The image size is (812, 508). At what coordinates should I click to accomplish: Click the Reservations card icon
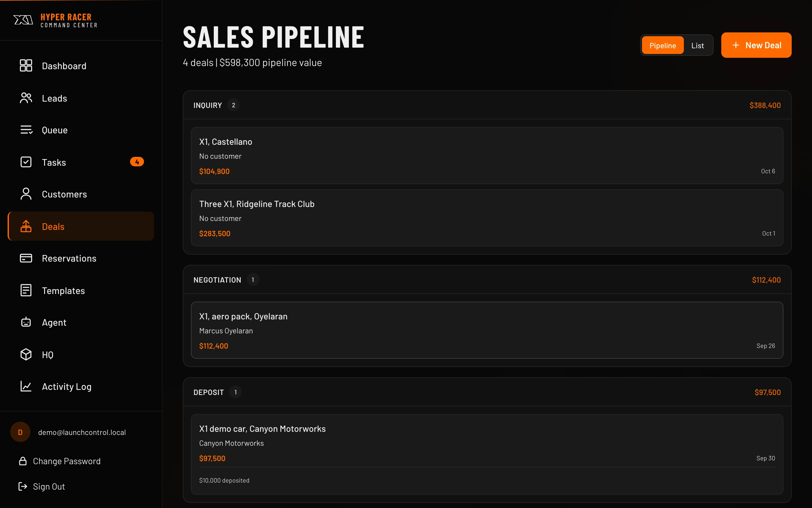26,258
